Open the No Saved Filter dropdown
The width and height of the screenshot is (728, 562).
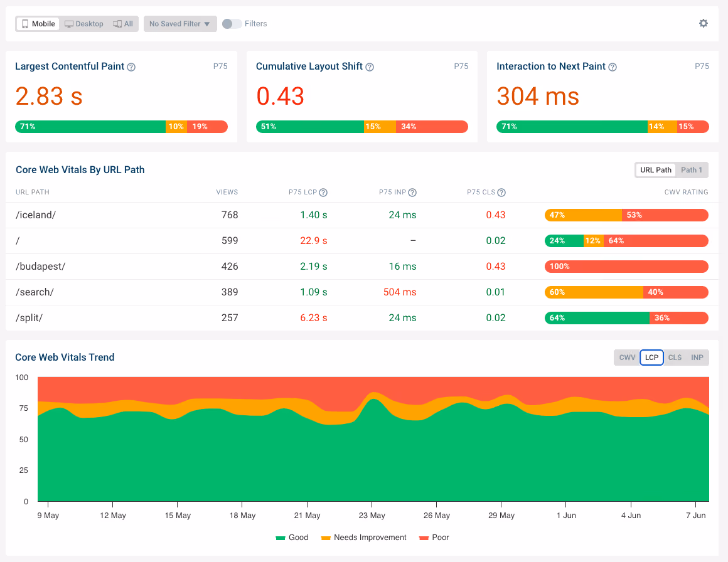[x=180, y=24]
